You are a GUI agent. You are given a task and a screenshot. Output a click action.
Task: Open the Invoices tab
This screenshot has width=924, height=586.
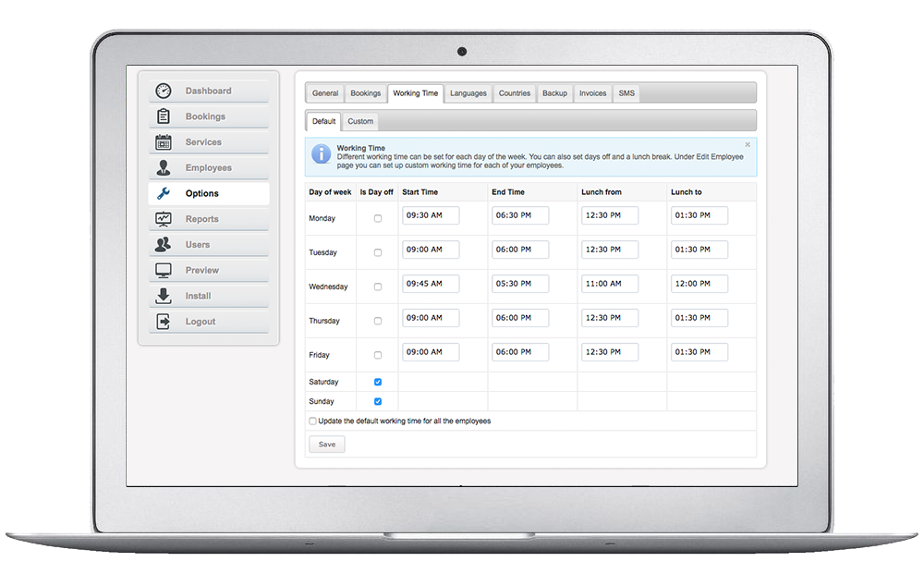pos(592,93)
